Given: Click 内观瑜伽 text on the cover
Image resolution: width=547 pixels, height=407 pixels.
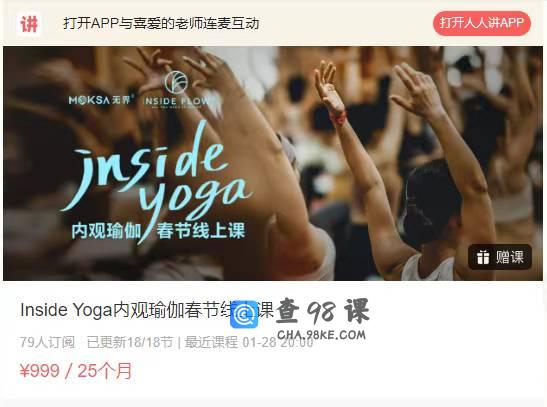Looking at the screenshot, I should coord(106,231).
